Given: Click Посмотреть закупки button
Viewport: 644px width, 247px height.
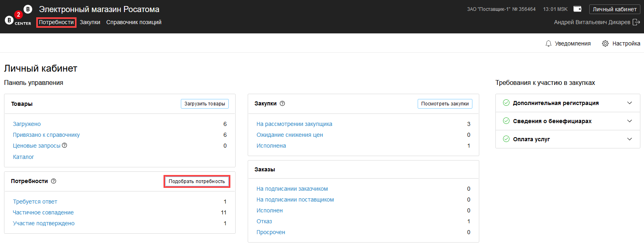Looking at the screenshot, I should tap(445, 104).
